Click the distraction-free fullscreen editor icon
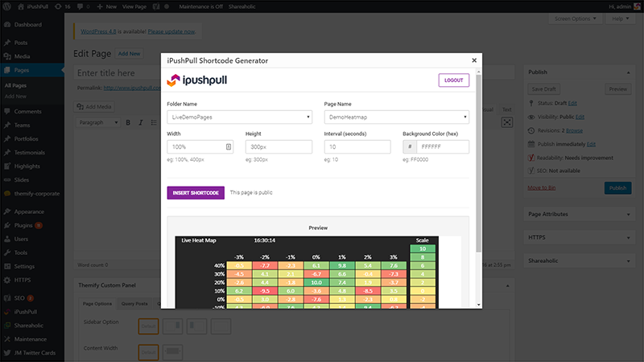The height and width of the screenshot is (362, 644). coord(507,122)
